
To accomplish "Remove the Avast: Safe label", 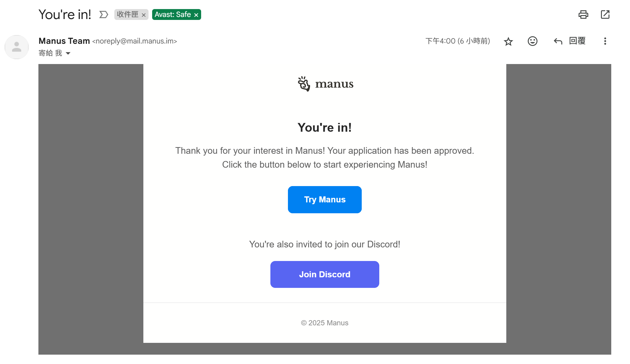I will pos(196,15).
